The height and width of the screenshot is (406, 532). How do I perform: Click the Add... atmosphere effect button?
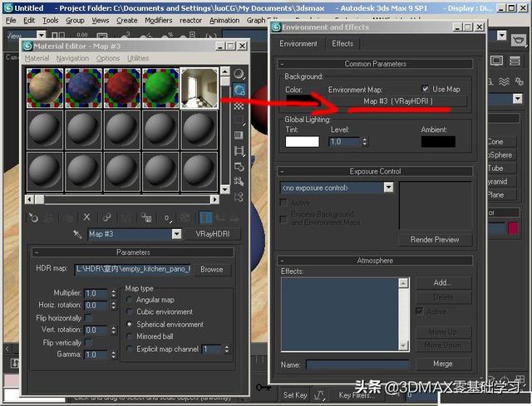click(x=443, y=282)
